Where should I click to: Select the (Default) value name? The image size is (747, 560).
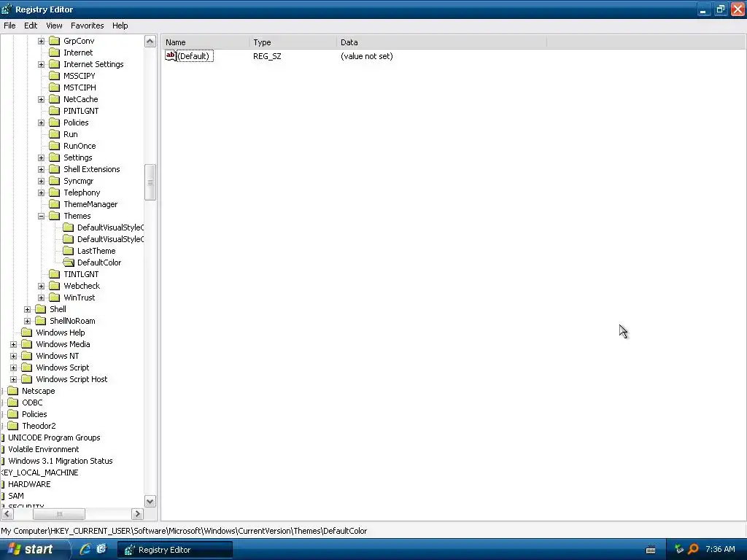click(x=193, y=56)
